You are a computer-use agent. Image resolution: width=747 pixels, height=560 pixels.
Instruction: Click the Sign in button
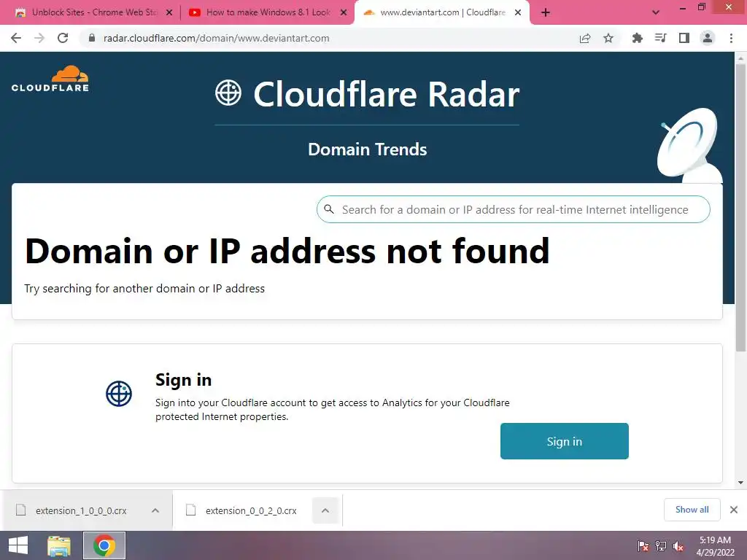(565, 441)
